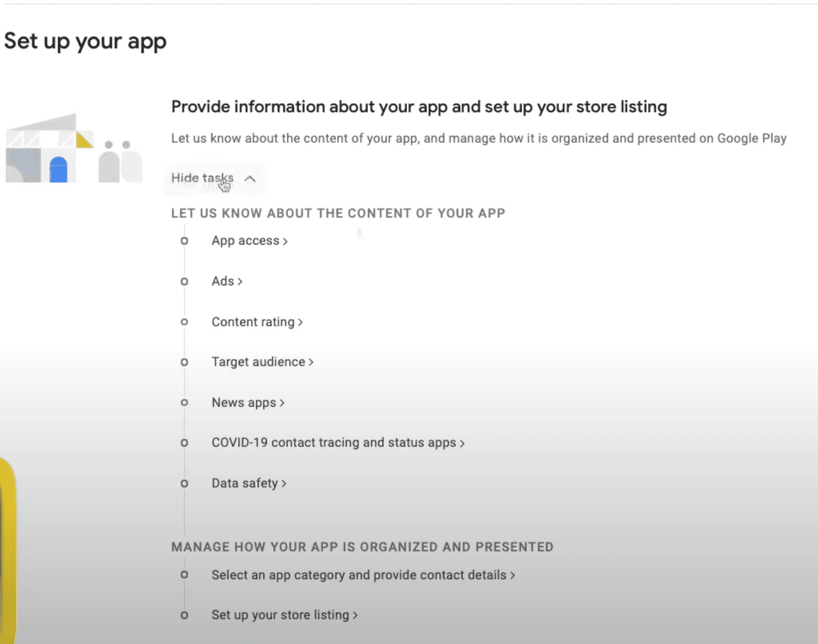Viewport: 818px width, 644px height.
Task: Open the Content rating task
Action: (257, 321)
